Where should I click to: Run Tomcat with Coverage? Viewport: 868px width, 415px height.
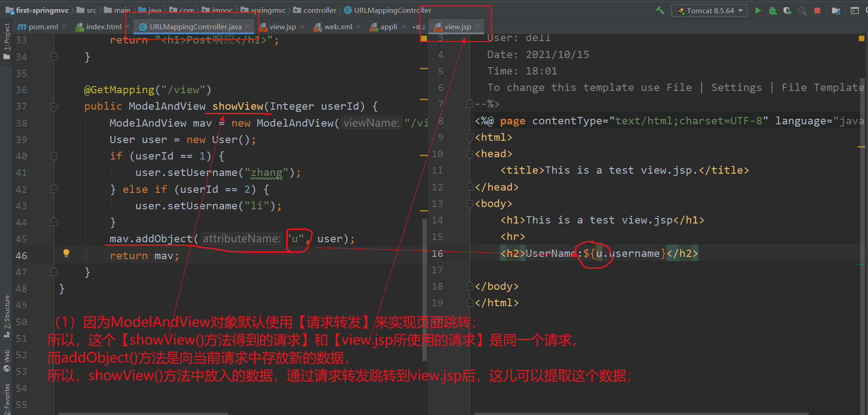pyautogui.click(x=788, y=10)
